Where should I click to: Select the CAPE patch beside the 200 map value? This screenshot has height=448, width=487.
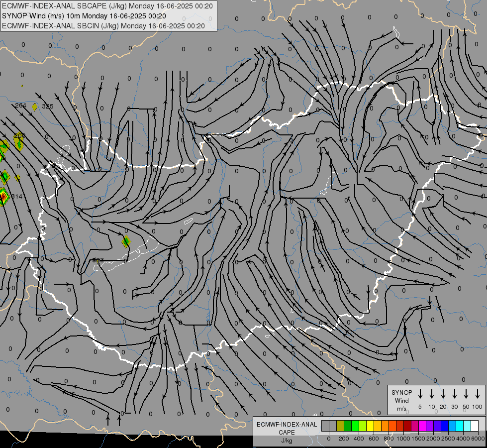[19, 143]
